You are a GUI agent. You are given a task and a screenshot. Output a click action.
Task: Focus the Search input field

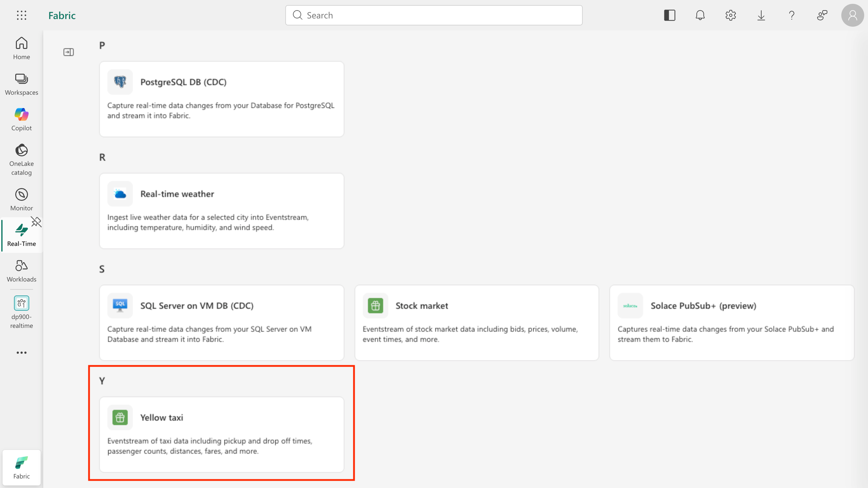(x=434, y=15)
